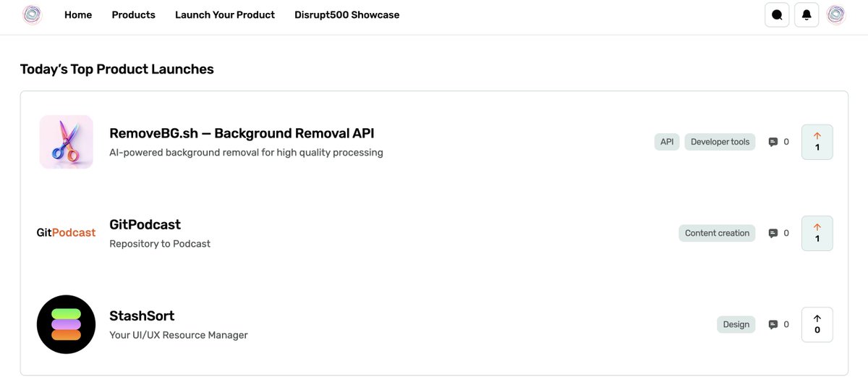Open the RemoveBG.sh scissors thumbnail

pos(66,142)
